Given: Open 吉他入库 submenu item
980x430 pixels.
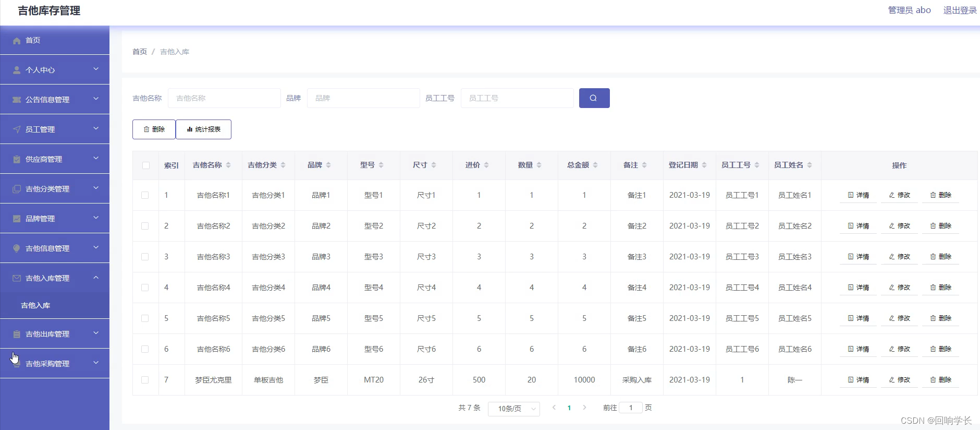Looking at the screenshot, I should click(35, 305).
